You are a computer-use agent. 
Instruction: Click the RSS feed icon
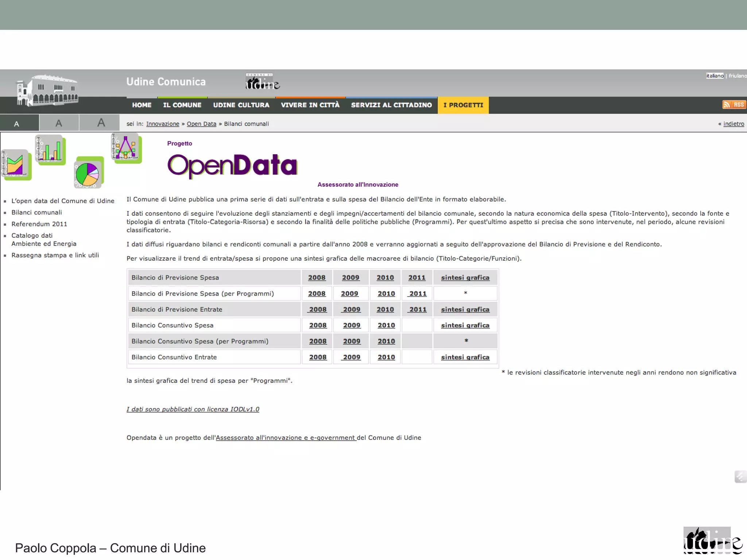734,105
